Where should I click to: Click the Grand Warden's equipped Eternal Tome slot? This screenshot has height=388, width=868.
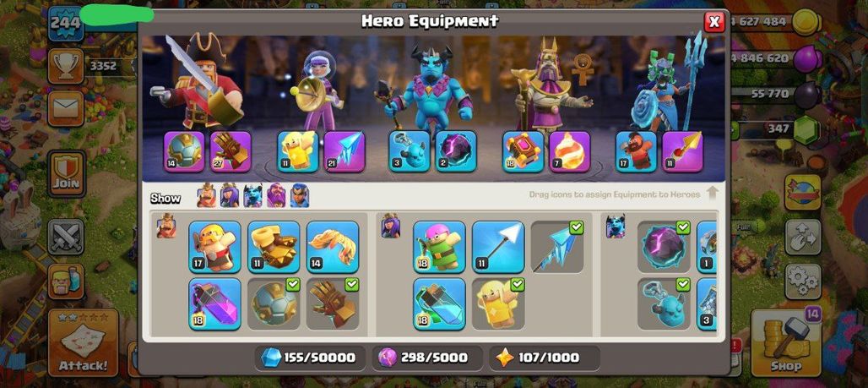pos(524,151)
